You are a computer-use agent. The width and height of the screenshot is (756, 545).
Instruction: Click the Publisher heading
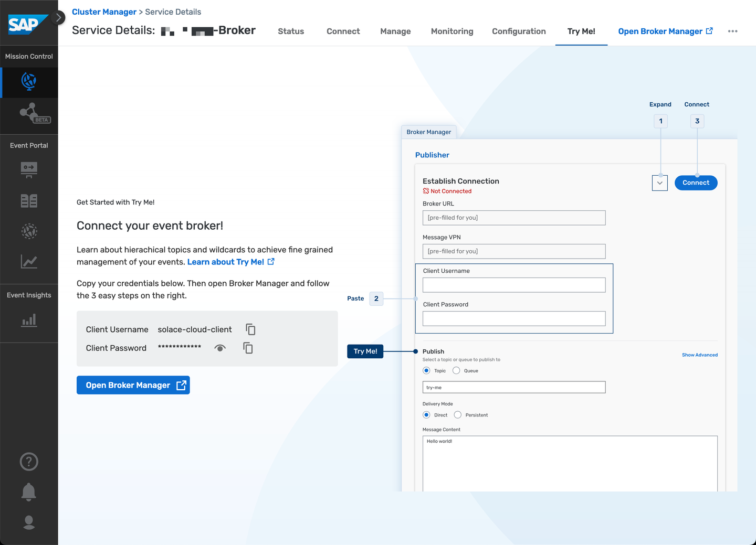tap(432, 155)
